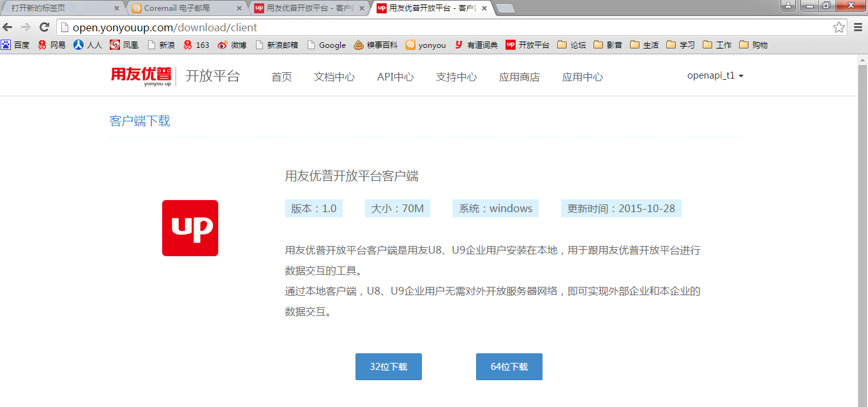This screenshot has width=868, height=407.
Task: Open a new browser tab button
Action: tap(505, 8)
